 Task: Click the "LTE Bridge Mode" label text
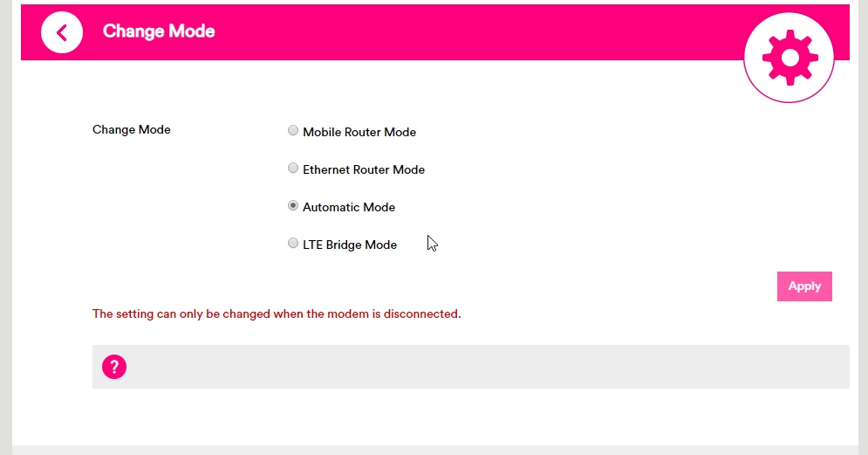pyautogui.click(x=350, y=245)
